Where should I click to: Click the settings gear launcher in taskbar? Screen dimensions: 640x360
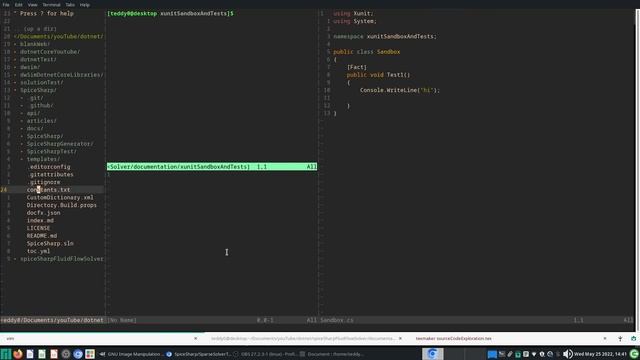tap(66, 354)
